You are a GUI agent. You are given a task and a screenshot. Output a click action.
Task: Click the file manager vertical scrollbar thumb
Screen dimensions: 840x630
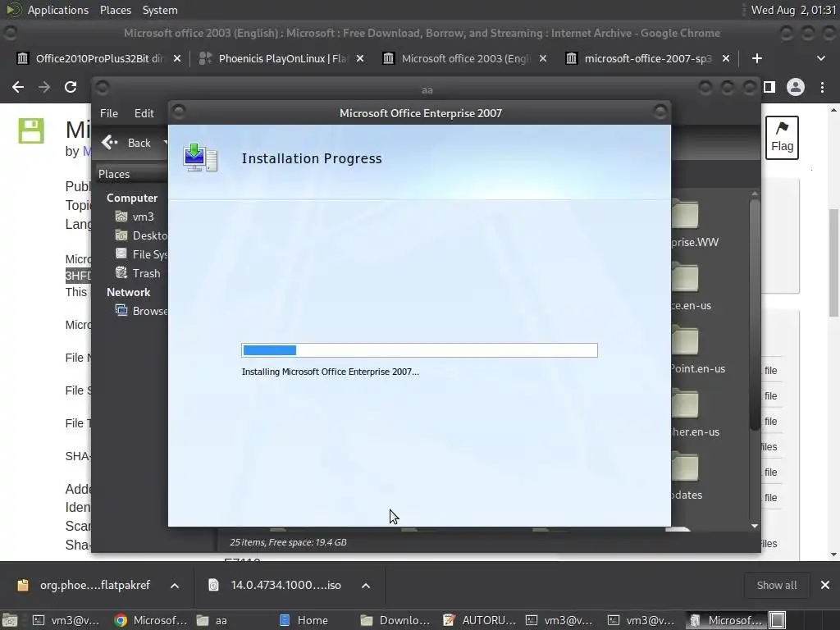coord(755,314)
